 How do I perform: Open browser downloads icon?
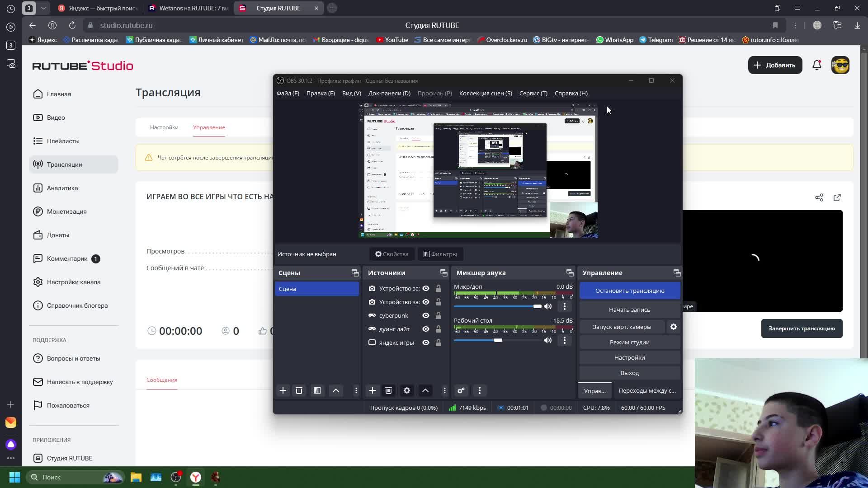(857, 25)
